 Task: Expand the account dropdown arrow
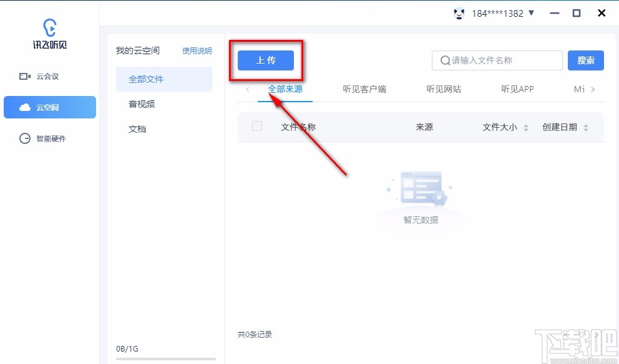531,13
